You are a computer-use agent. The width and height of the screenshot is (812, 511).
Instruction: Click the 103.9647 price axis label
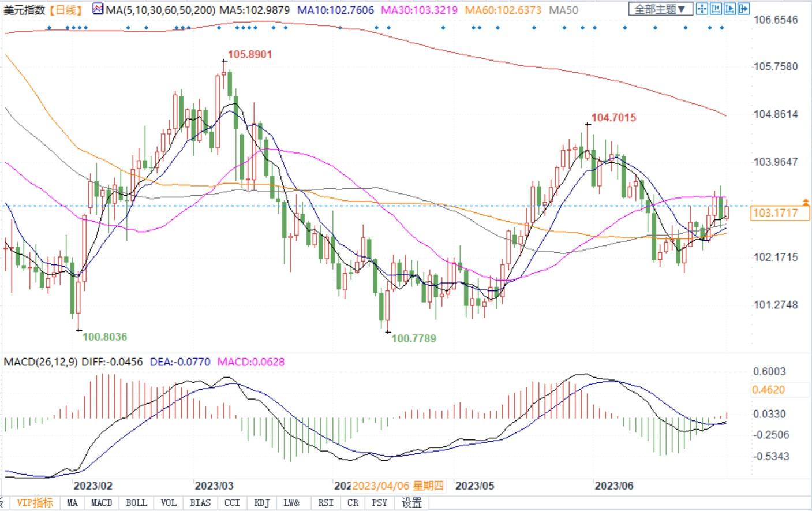(x=776, y=161)
